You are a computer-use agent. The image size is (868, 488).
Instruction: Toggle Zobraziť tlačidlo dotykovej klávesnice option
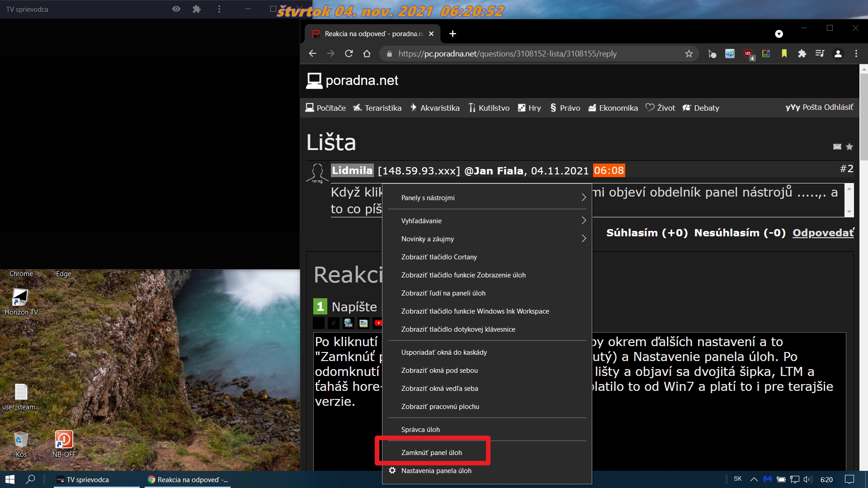(x=458, y=329)
